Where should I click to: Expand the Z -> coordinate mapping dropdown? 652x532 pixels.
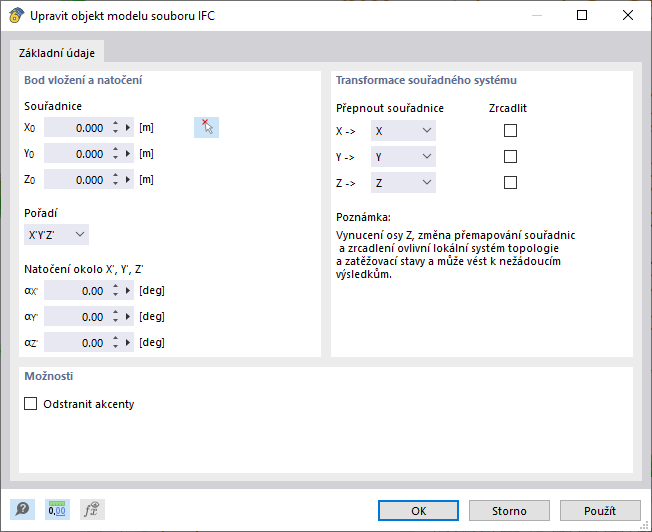click(403, 183)
